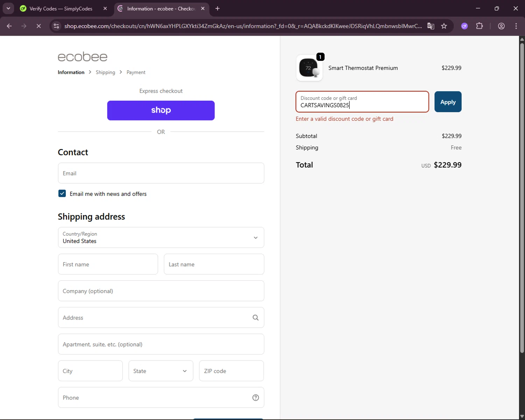Click the scrollbar down arrow
This screenshot has width=525, height=420.
point(522,416)
